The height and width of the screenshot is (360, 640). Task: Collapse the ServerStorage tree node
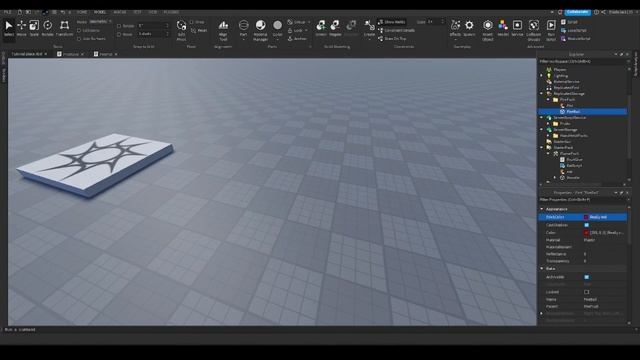pyautogui.click(x=542, y=129)
